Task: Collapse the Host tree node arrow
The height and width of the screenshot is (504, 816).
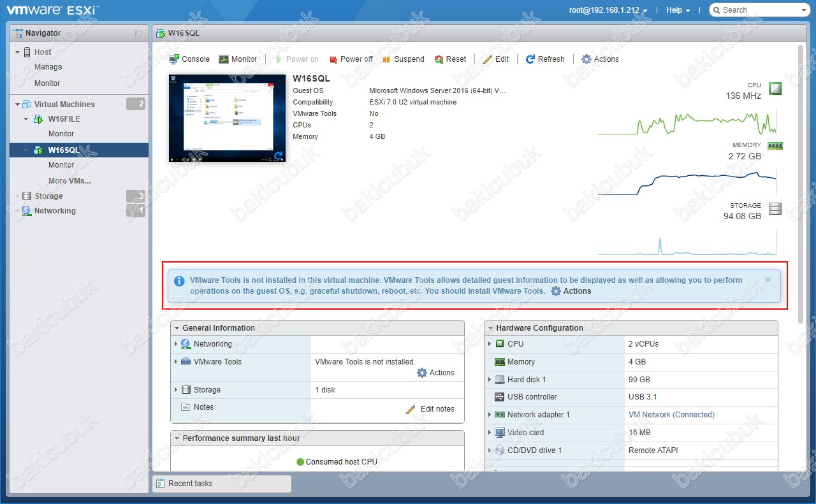Action: click(x=17, y=52)
